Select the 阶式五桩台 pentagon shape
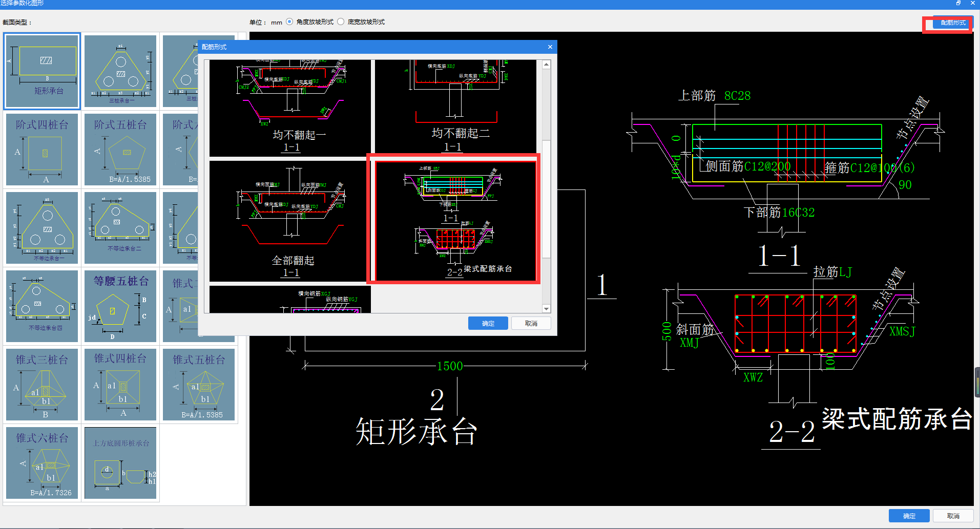Viewport: 980px width, 529px height. pos(120,150)
